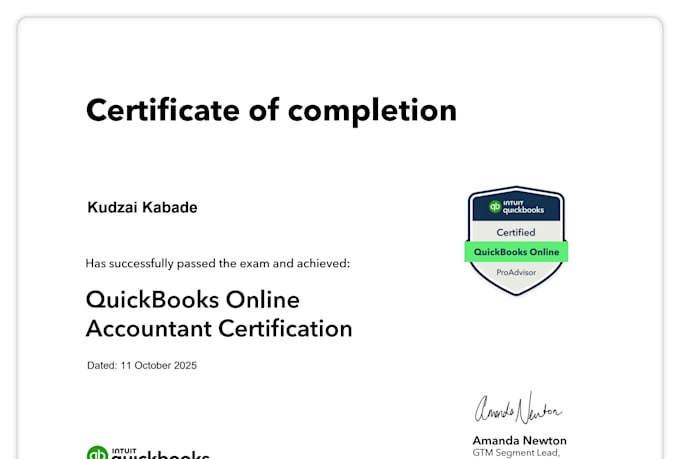Click Amanda Newton's handwritten signature

pos(518,408)
